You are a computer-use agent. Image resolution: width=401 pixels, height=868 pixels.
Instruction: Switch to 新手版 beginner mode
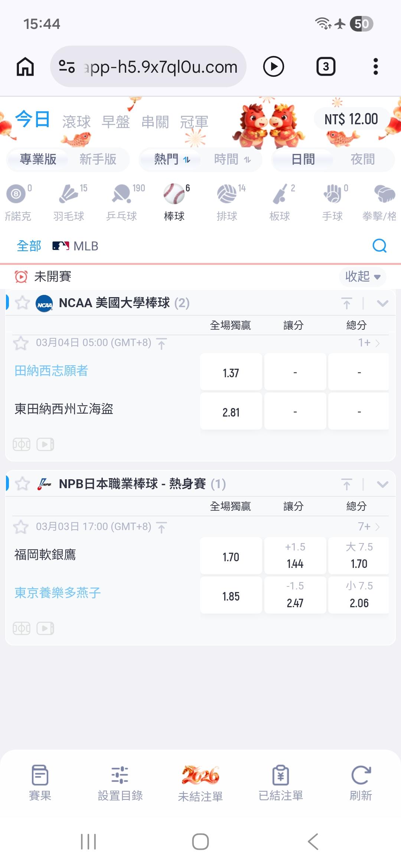coord(98,160)
